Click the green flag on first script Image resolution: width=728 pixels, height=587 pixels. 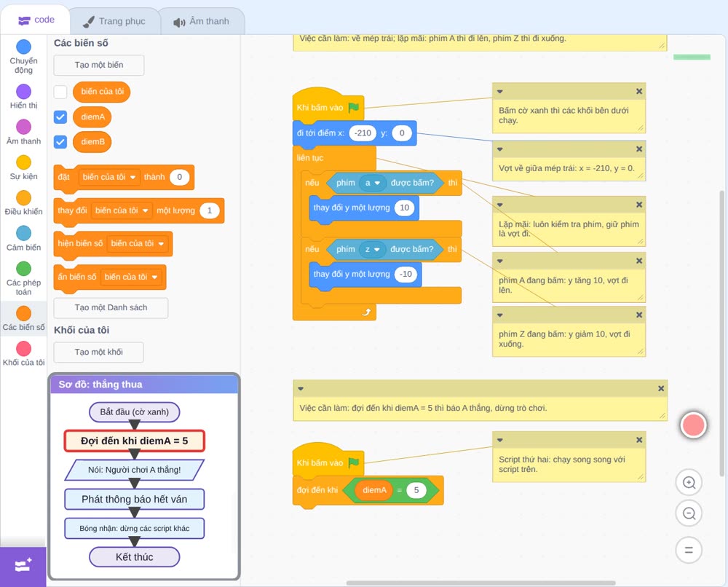click(x=354, y=108)
